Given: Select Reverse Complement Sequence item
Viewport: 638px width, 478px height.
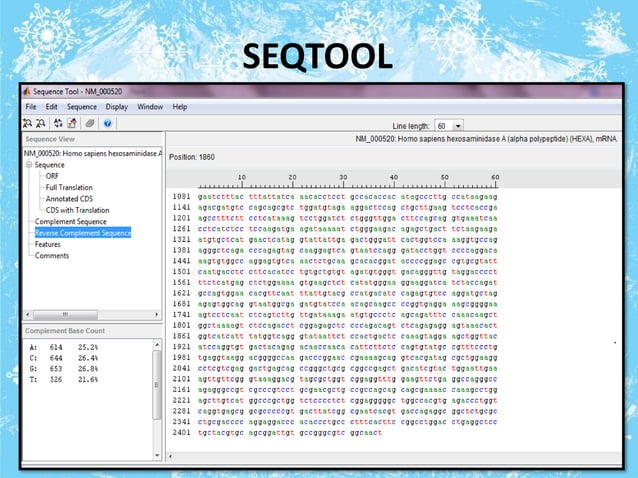Looking at the screenshot, I should click(x=83, y=233).
